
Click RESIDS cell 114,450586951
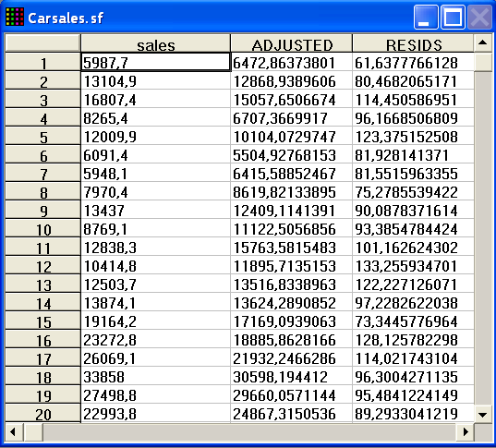(413, 99)
